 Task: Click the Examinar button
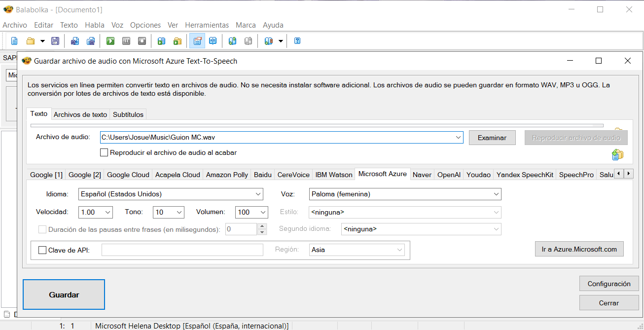click(x=492, y=138)
